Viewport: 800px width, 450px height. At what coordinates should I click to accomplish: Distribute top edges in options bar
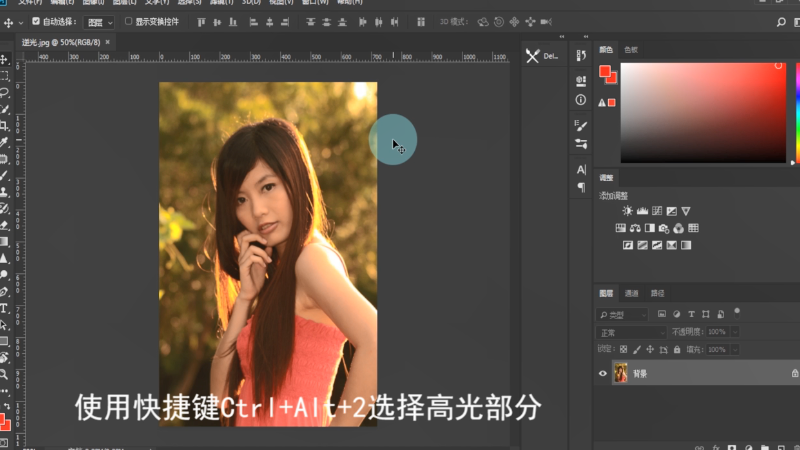pos(310,22)
